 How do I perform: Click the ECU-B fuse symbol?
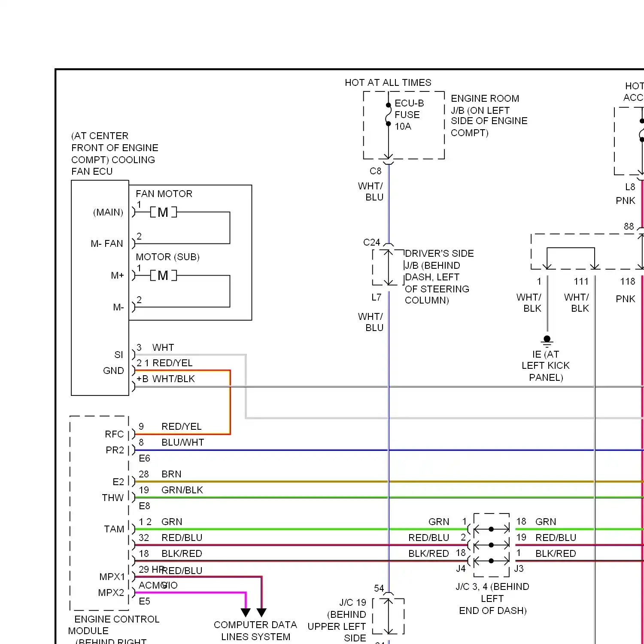click(388, 115)
